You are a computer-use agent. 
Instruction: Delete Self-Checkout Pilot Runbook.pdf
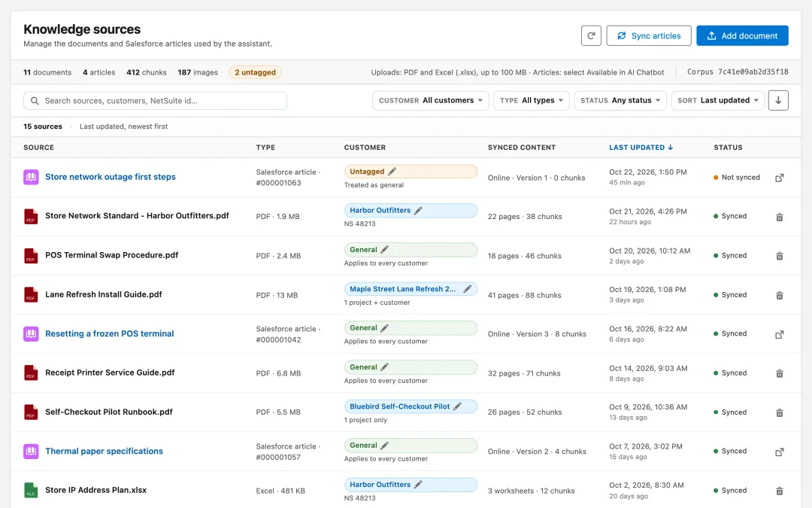pyautogui.click(x=780, y=413)
